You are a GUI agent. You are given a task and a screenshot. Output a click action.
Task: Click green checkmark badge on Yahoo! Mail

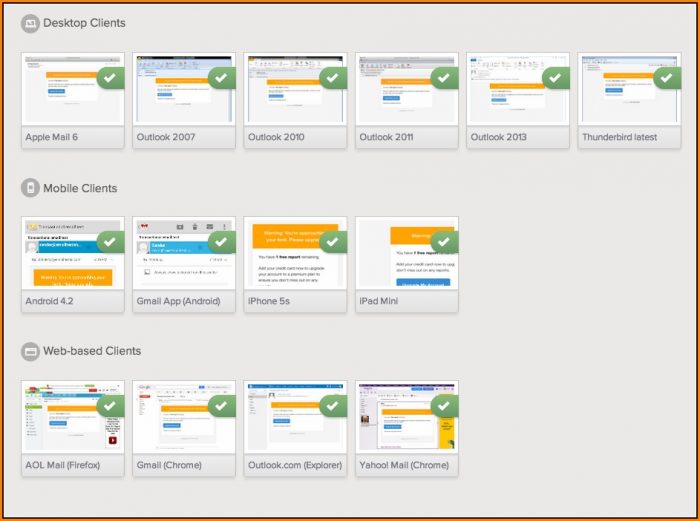click(x=445, y=405)
